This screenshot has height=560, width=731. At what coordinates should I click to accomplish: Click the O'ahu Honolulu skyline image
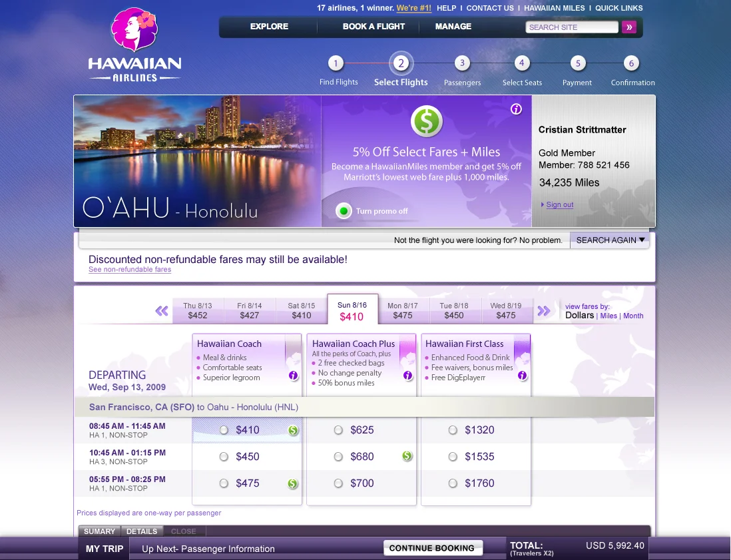pos(198,161)
